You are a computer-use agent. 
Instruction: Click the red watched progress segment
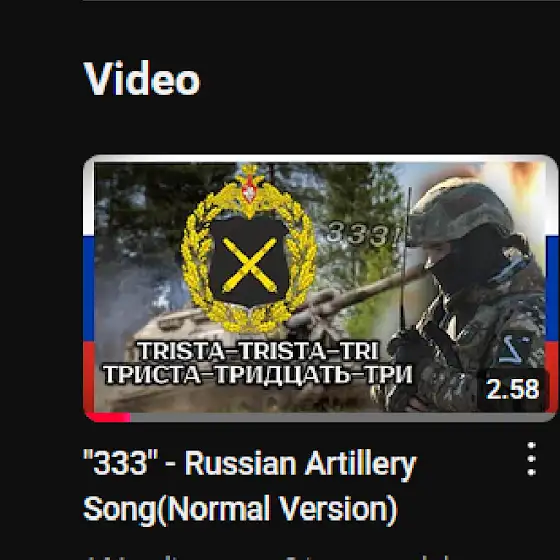[x=108, y=417]
